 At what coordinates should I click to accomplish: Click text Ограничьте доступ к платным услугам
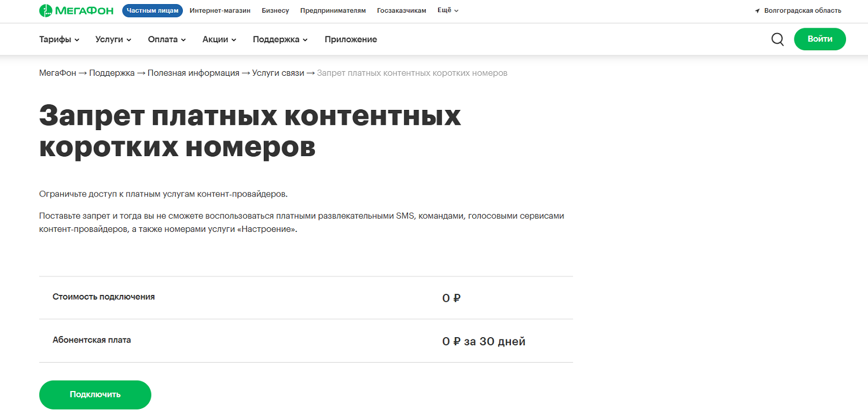(163, 194)
